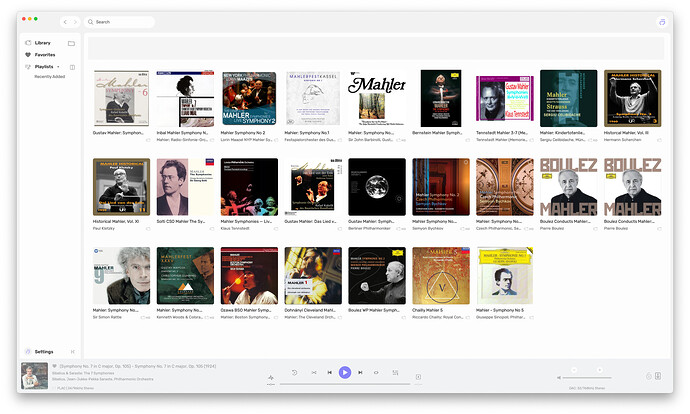Open the Recently Added playlist
The width and height of the screenshot is (690, 414).
[x=50, y=77]
